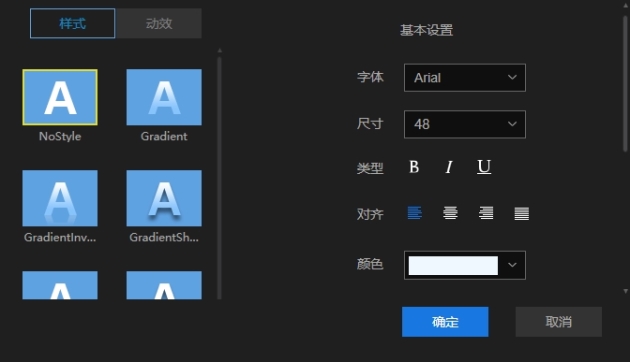
Task: Set alignment to left align
Action: (x=414, y=213)
